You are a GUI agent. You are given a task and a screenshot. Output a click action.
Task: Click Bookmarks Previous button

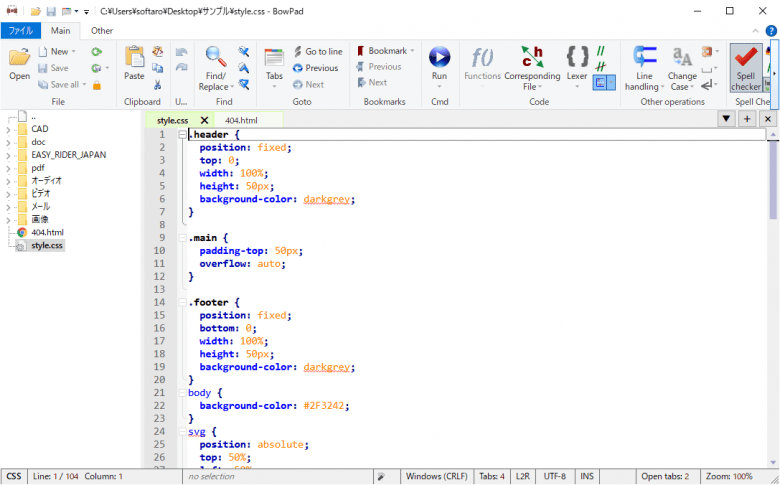tap(379, 67)
